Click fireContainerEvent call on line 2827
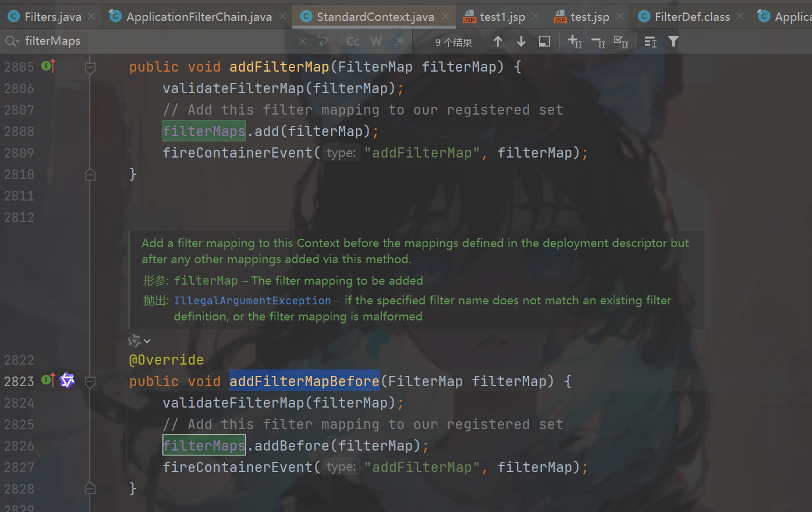Screen dimensions: 812x512 (x=238, y=467)
